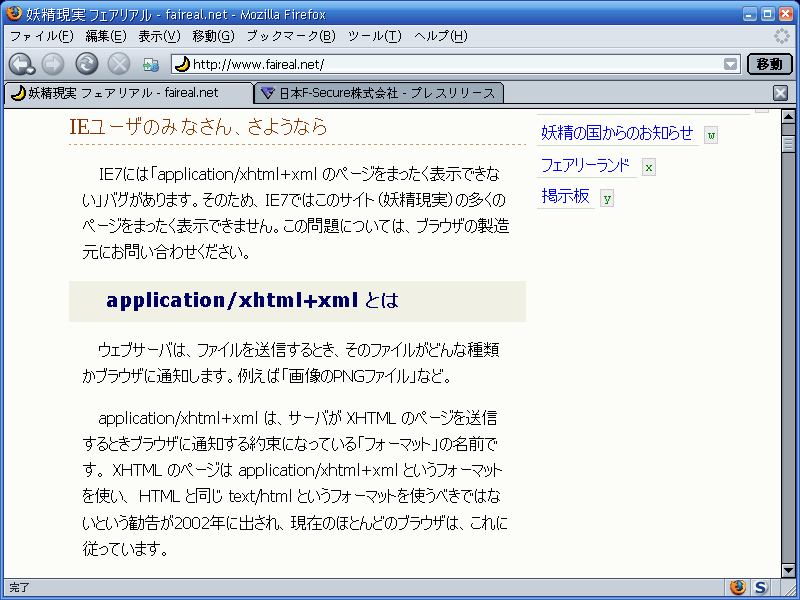Click the blue S icon in status bar
The image size is (800, 600).
coord(760,587)
